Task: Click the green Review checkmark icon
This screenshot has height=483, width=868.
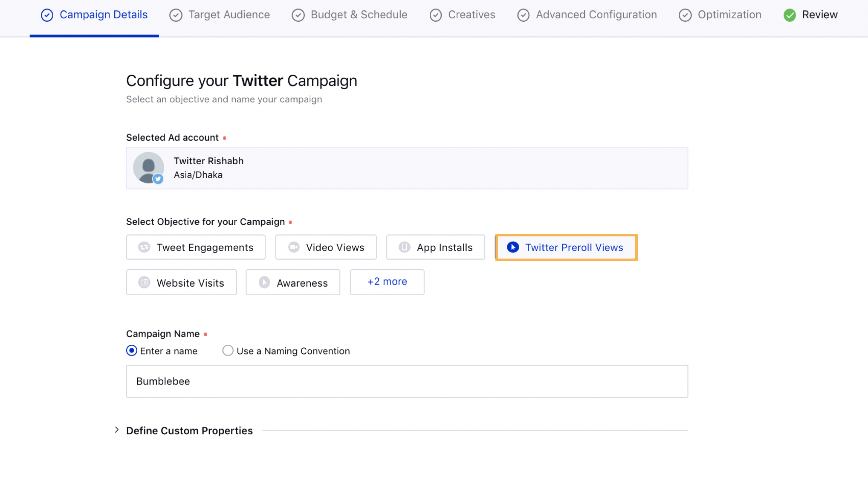Action: pos(790,15)
